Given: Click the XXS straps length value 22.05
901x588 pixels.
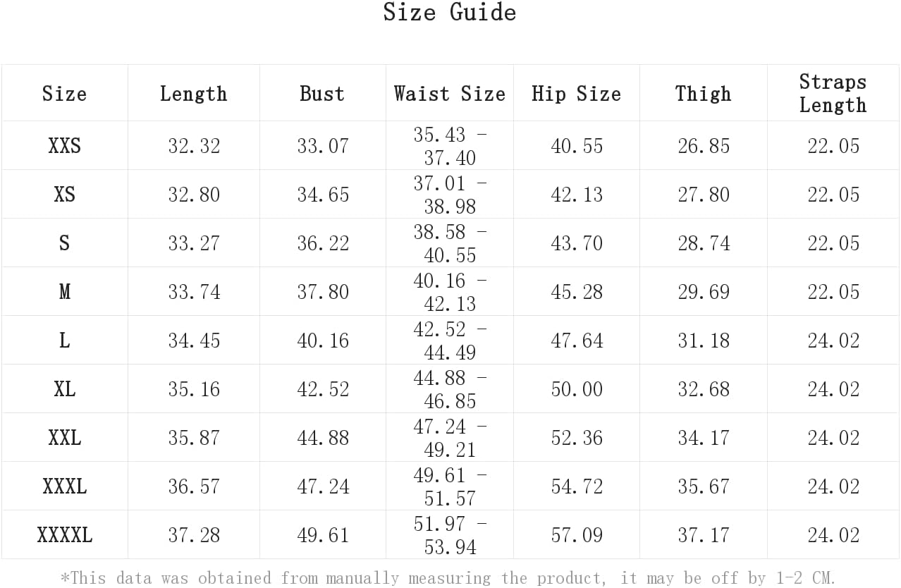Looking at the screenshot, I should pos(833,146).
